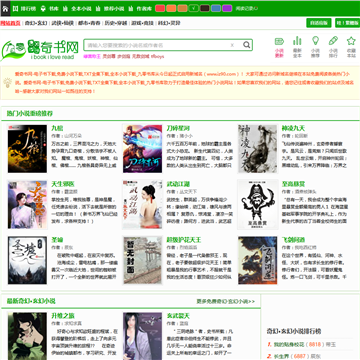Click the 繁體版 green button
360x360 pixels.
(347, 23)
